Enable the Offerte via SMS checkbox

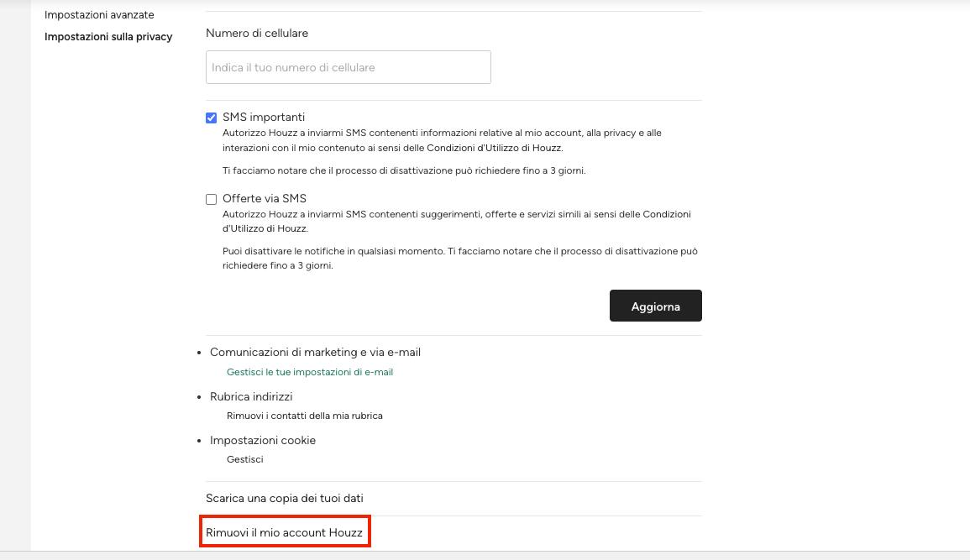[x=211, y=199]
